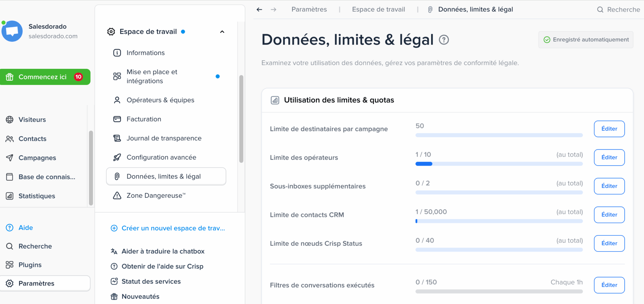Click the Salesdorado workspace avatar icon
The width and height of the screenshot is (644, 304).
(x=12, y=31)
